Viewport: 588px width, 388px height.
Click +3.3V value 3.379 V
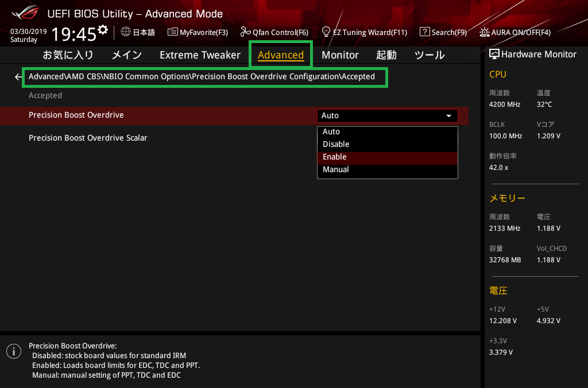point(501,352)
